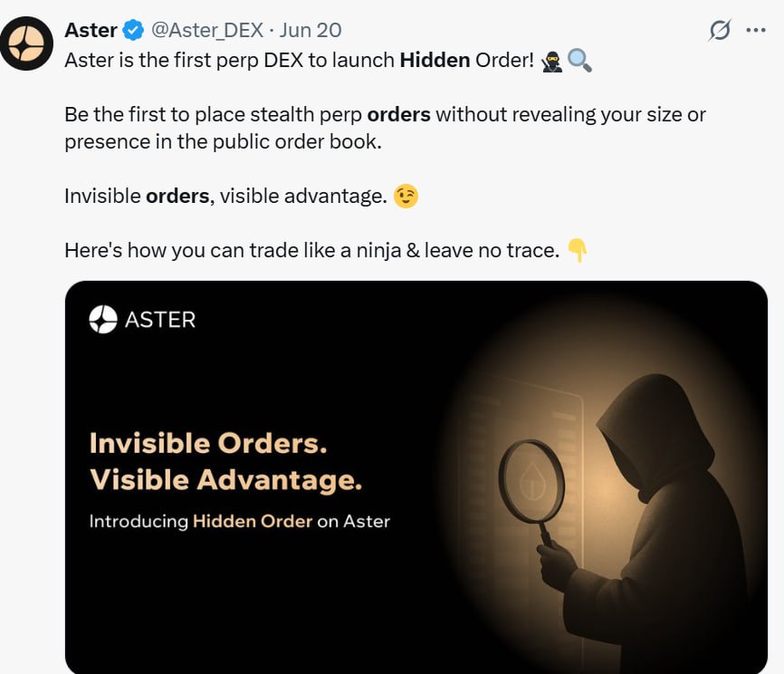The width and height of the screenshot is (784, 674).
Task: Open the Grok slashed-circle icon
Action: 720,31
